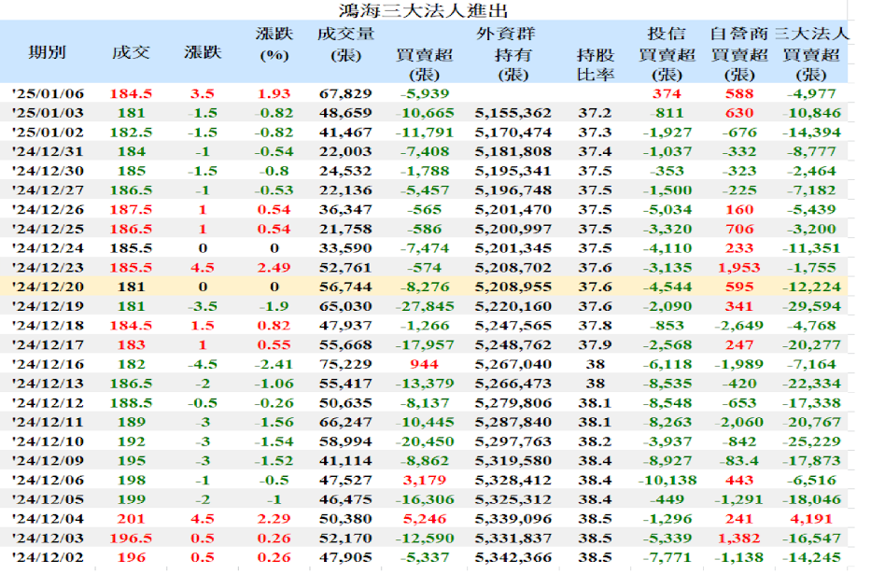871x588 pixels.
Task: Click holding ratio 37.2
Action: (x=595, y=113)
